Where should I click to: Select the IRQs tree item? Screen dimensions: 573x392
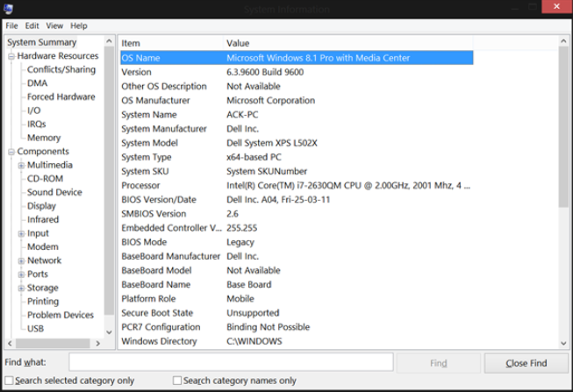pos(37,125)
